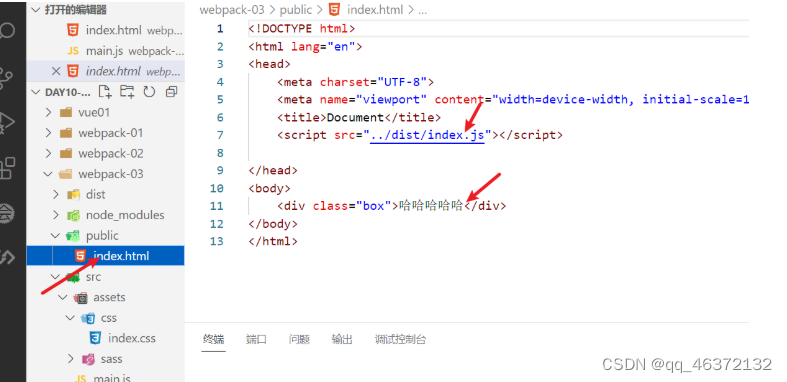Viewport: 787px width, 382px height.
Task: Expand the node_modules folder
Action: click(x=56, y=215)
